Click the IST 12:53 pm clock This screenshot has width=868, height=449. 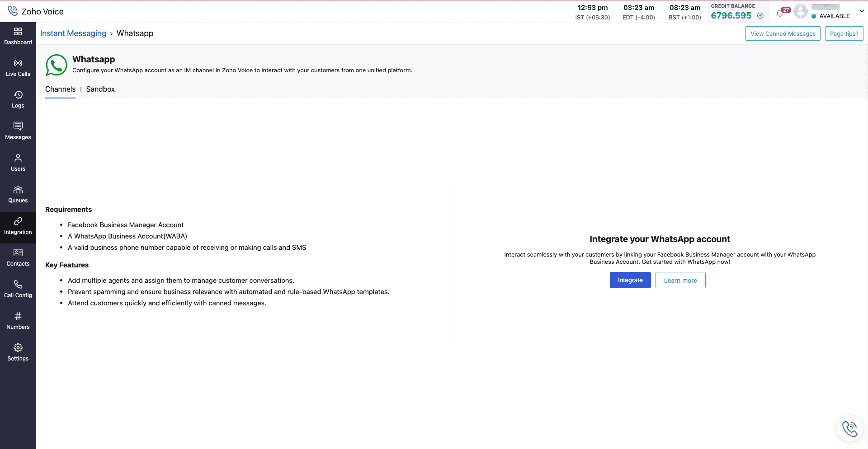tap(593, 12)
